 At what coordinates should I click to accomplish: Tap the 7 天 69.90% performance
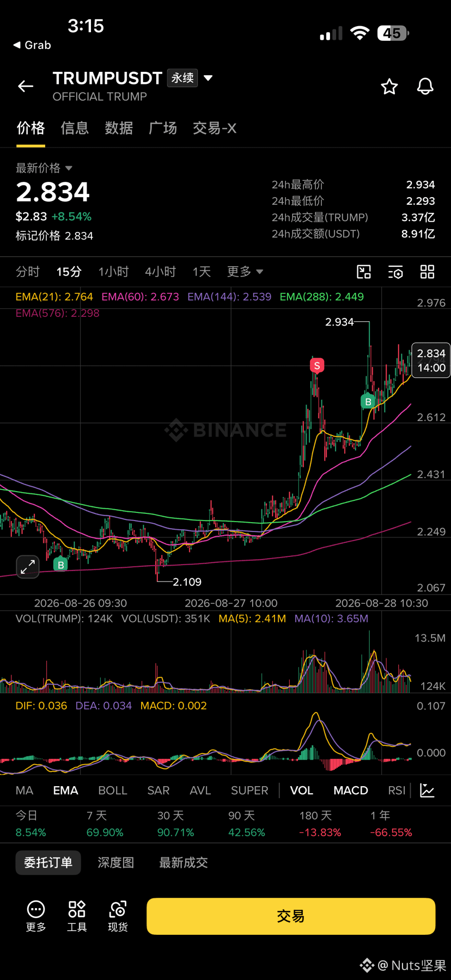click(105, 824)
